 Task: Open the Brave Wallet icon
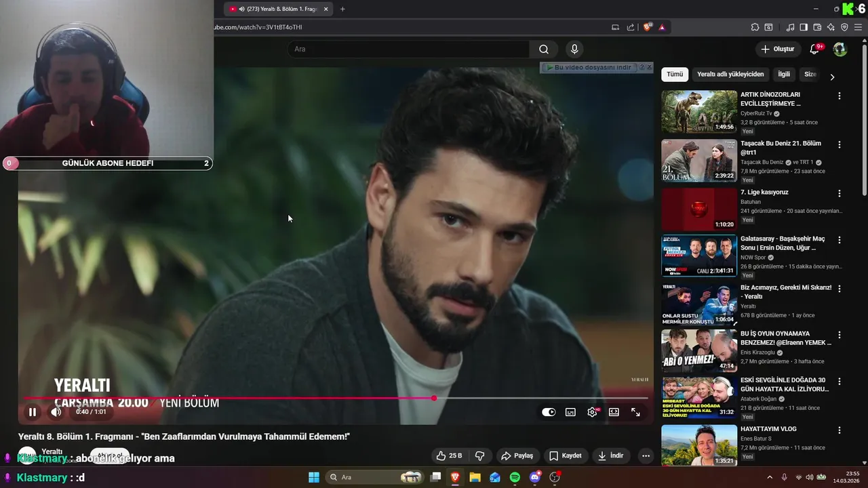click(817, 27)
